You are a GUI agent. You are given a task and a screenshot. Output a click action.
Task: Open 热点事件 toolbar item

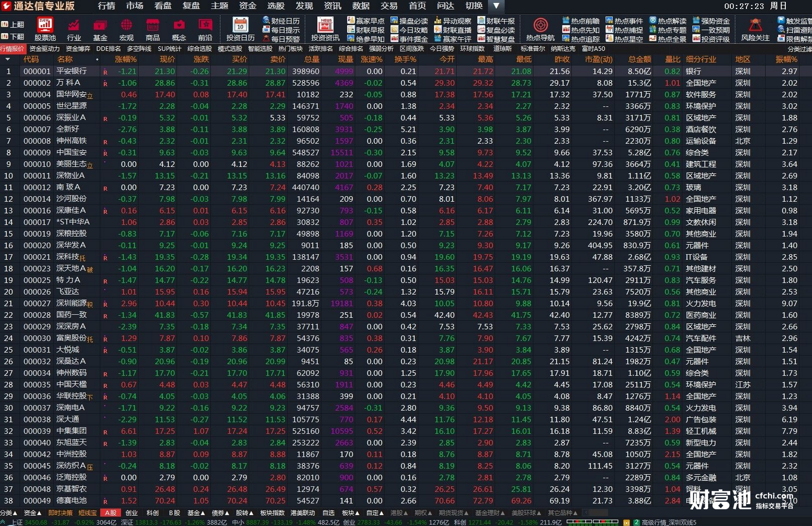point(624,21)
